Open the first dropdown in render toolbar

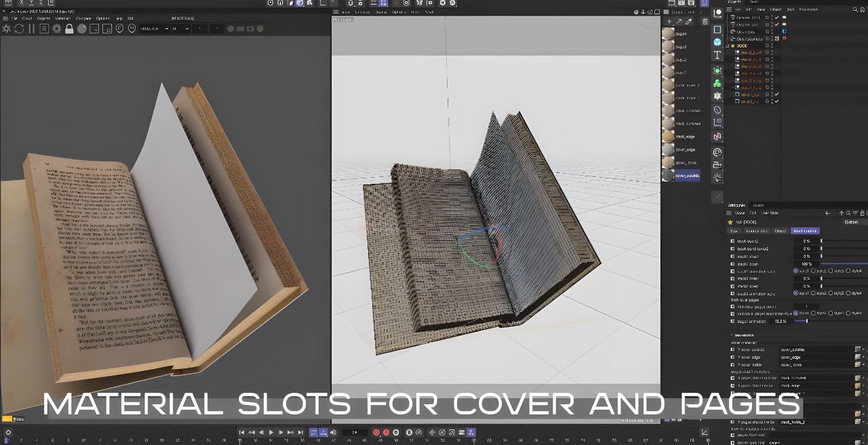click(x=153, y=28)
